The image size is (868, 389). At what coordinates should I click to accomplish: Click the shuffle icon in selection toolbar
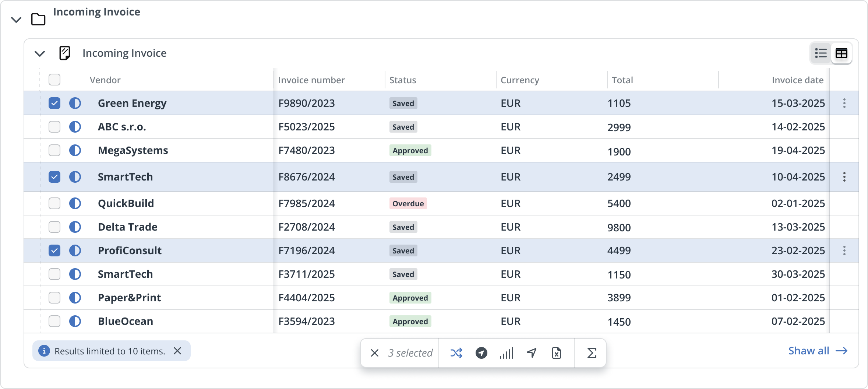pyautogui.click(x=456, y=353)
